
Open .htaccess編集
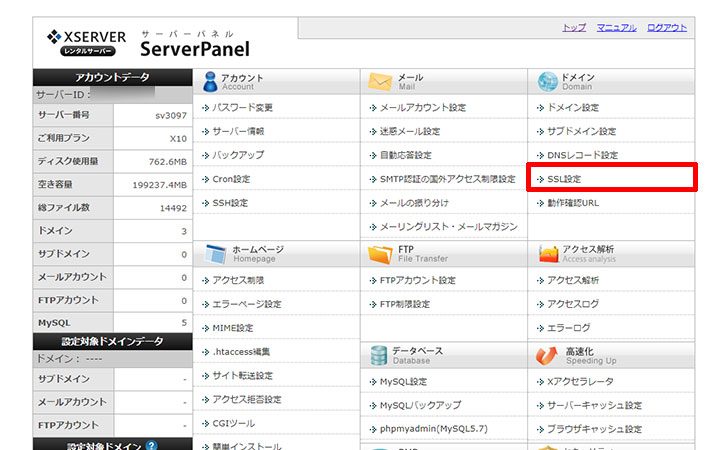click(241, 352)
